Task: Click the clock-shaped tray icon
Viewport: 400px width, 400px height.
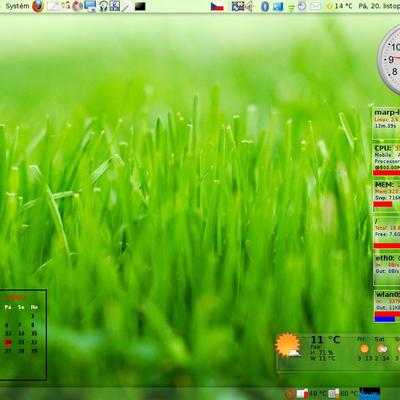Action: coord(302,6)
